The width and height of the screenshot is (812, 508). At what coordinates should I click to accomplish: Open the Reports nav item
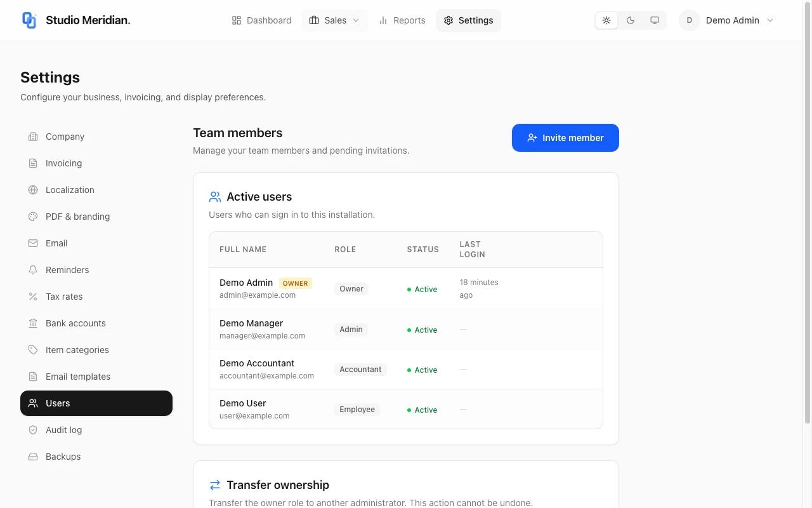click(402, 20)
